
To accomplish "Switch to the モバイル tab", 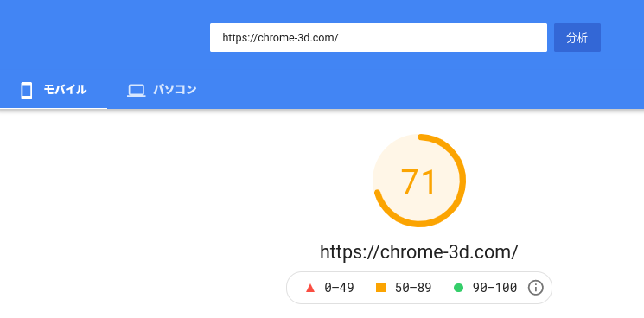I will point(54,90).
